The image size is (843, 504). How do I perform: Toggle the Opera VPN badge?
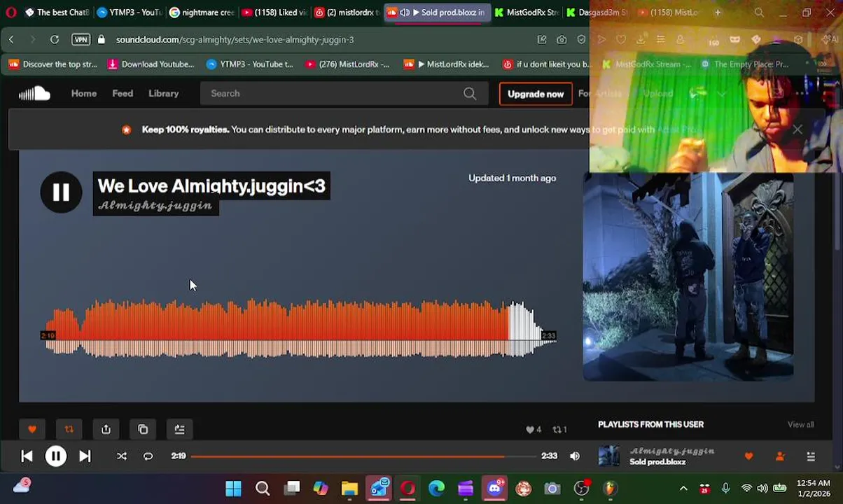point(81,40)
